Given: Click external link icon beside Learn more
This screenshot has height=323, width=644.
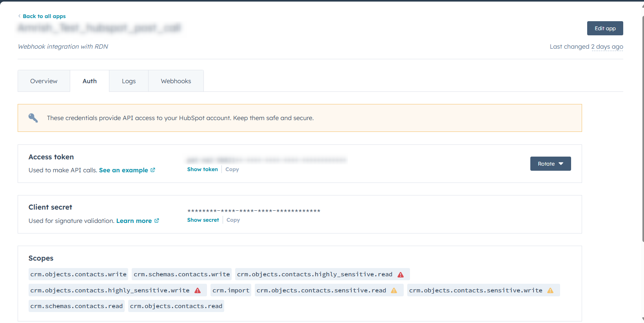Looking at the screenshot, I should (x=157, y=221).
